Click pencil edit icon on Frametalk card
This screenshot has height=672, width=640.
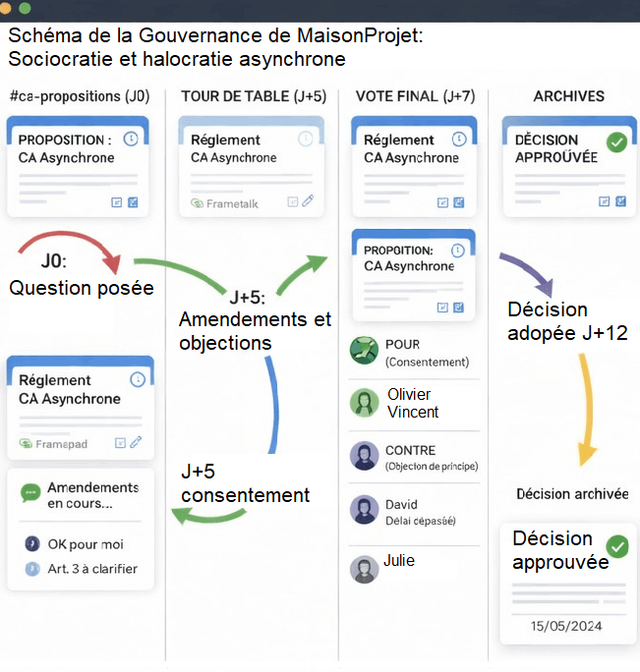click(x=309, y=200)
